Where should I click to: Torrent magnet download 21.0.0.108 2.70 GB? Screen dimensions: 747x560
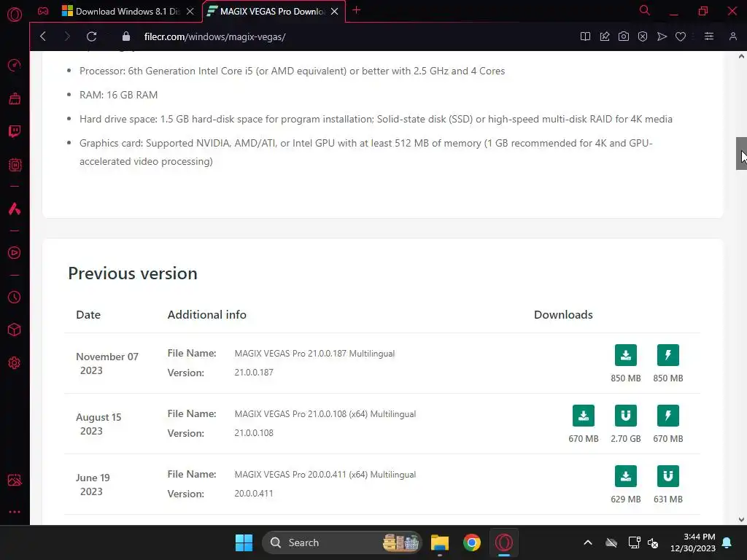click(x=625, y=416)
